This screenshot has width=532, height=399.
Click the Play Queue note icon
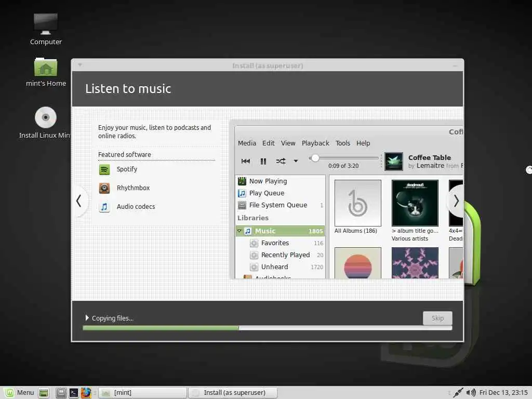(x=242, y=193)
